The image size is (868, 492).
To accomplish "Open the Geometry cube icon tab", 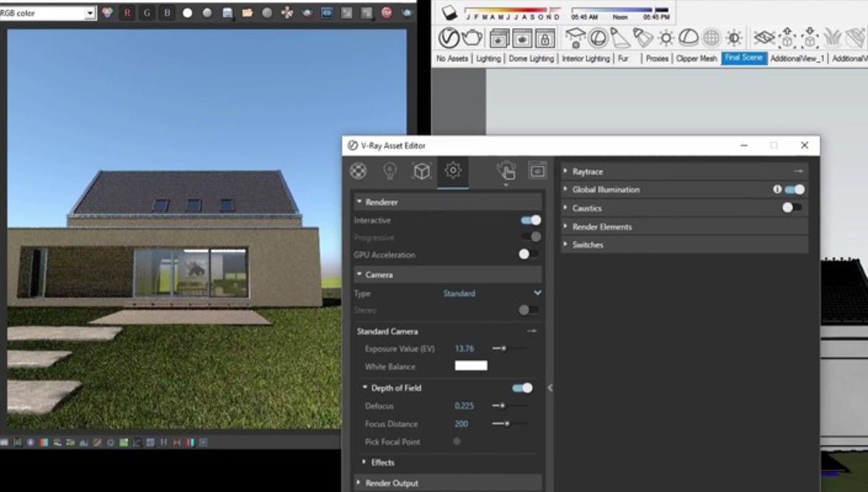I will pyautogui.click(x=422, y=172).
